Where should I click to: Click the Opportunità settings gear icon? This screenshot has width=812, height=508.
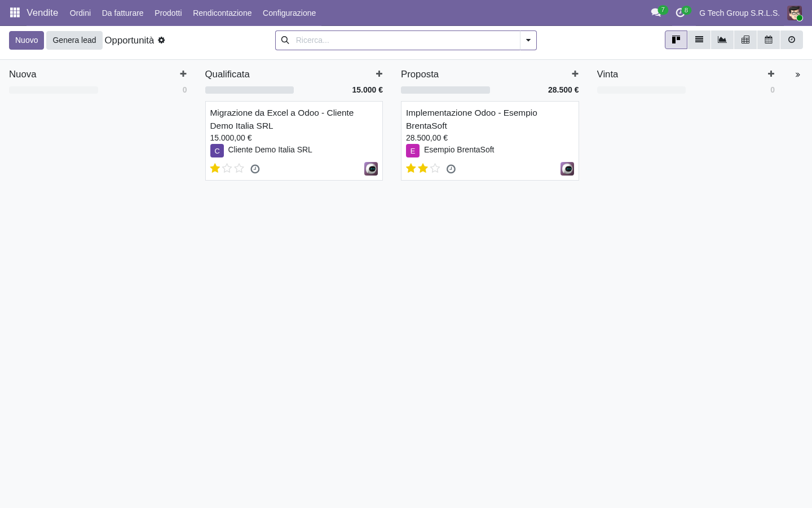tap(161, 40)
